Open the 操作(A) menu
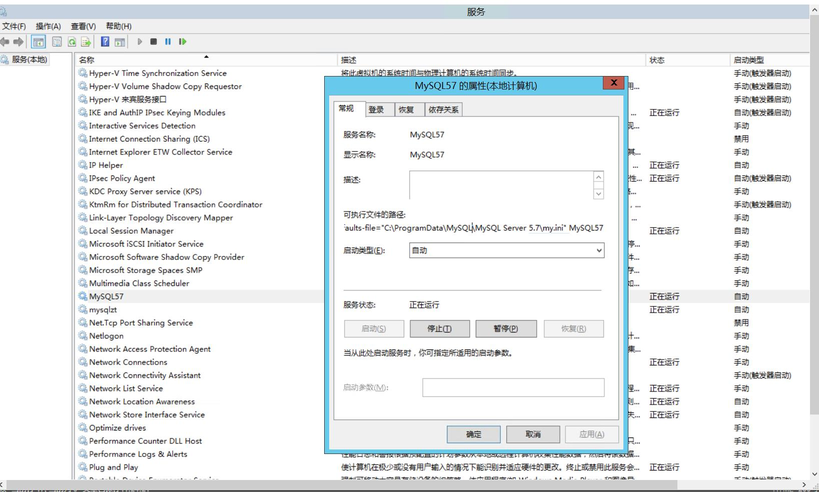 pos(48,26)
